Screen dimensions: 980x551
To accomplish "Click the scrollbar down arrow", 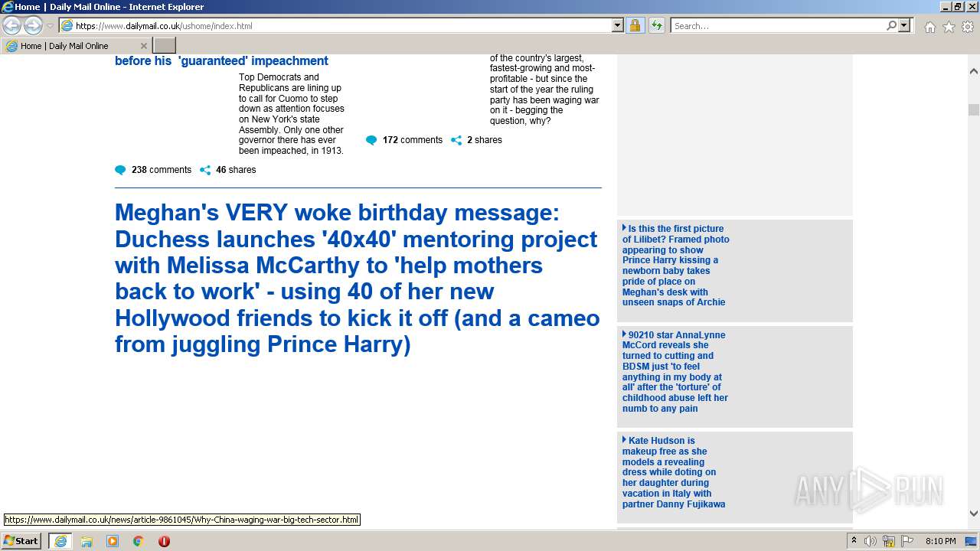I will (x=974, y=514).
